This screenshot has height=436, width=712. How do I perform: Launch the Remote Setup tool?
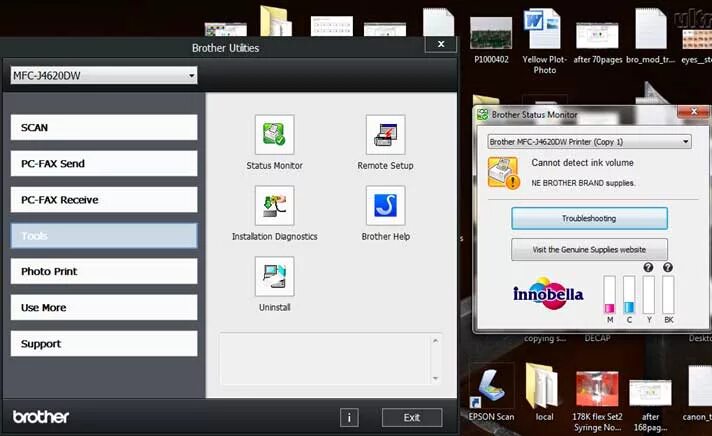[386, 134]
